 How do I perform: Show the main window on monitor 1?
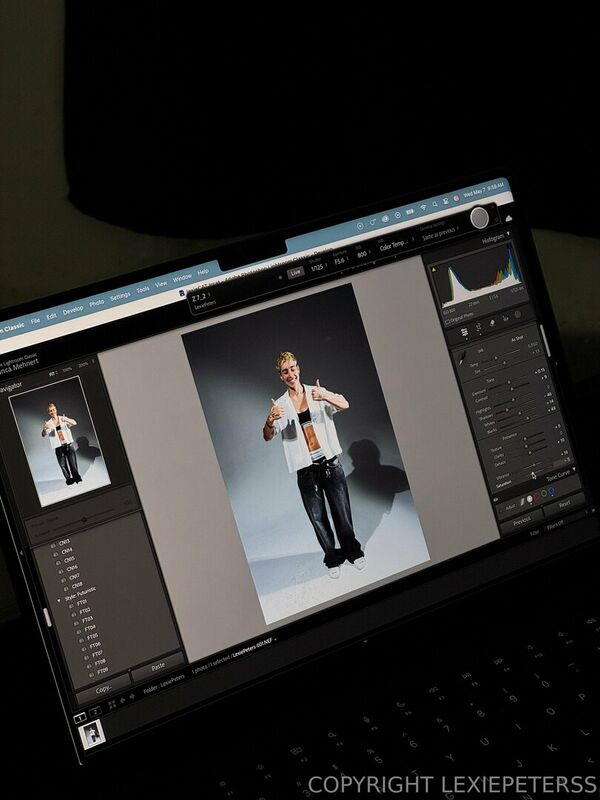click(80, 718)
